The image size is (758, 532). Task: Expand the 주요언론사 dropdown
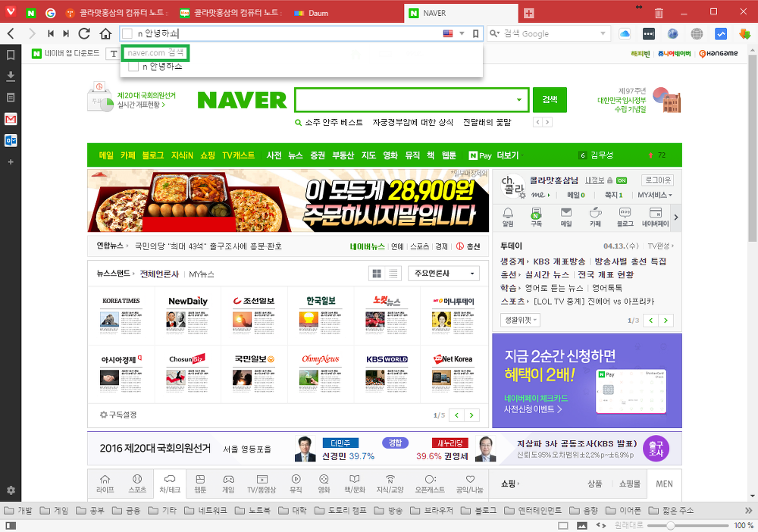pyautogui.click(x=443, y=274)
